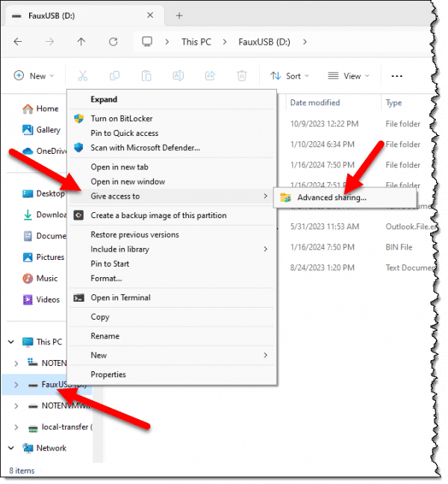
Task: Open the Sort dropdown
Action: pyautogui.click(x=289, y=75)
